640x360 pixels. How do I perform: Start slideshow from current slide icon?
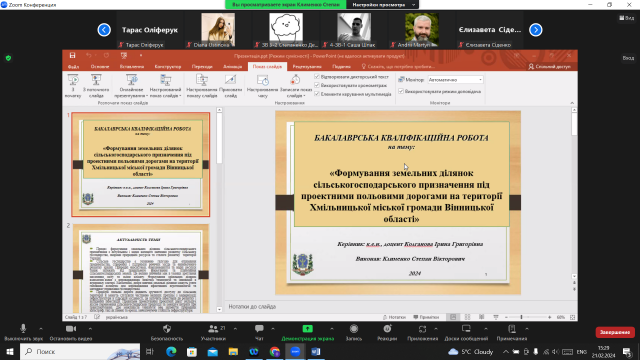point(96,80)
